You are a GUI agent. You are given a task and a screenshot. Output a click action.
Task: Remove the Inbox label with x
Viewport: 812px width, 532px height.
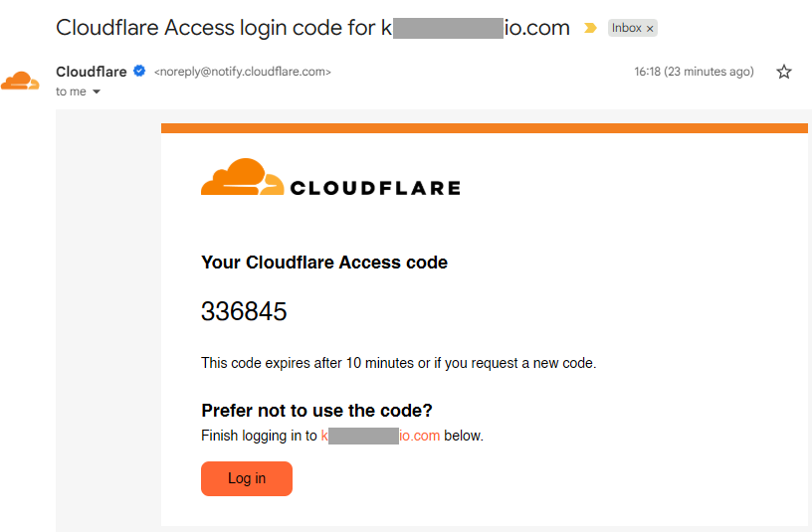tap(650, 29)
